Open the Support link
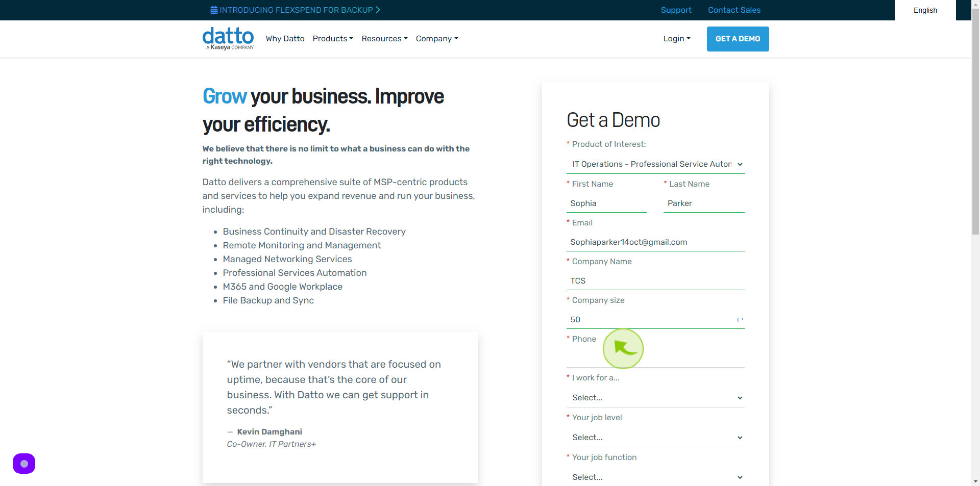 point(676,10)
